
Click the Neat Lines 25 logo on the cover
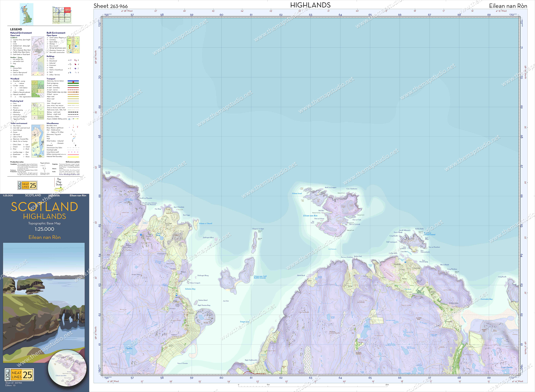click(19, 375)
